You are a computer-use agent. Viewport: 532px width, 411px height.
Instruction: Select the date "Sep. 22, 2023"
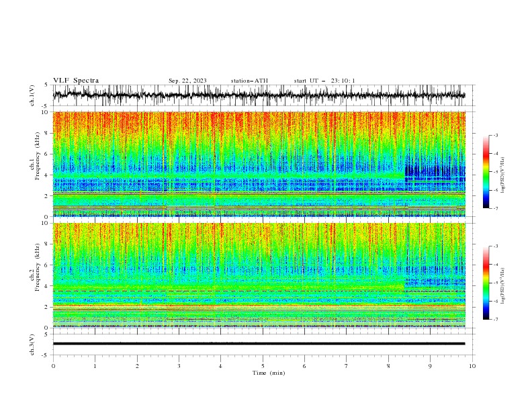pos(187,81)
